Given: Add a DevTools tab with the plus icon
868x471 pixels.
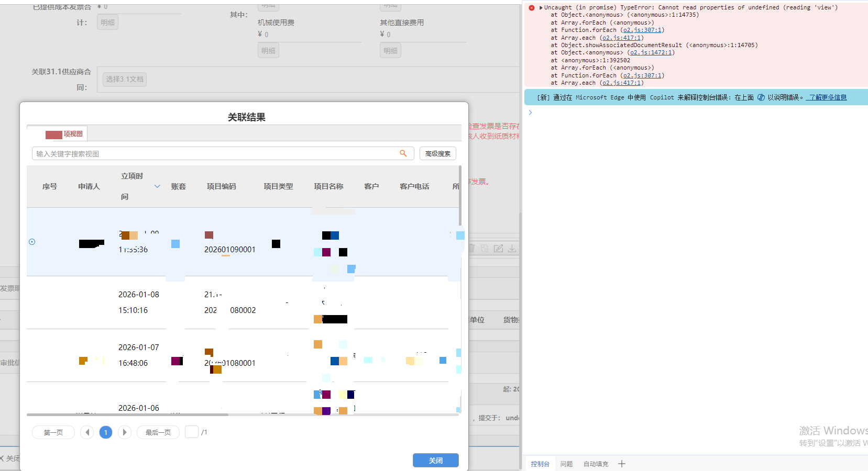Looking at the screenshot, I should 622,464.
